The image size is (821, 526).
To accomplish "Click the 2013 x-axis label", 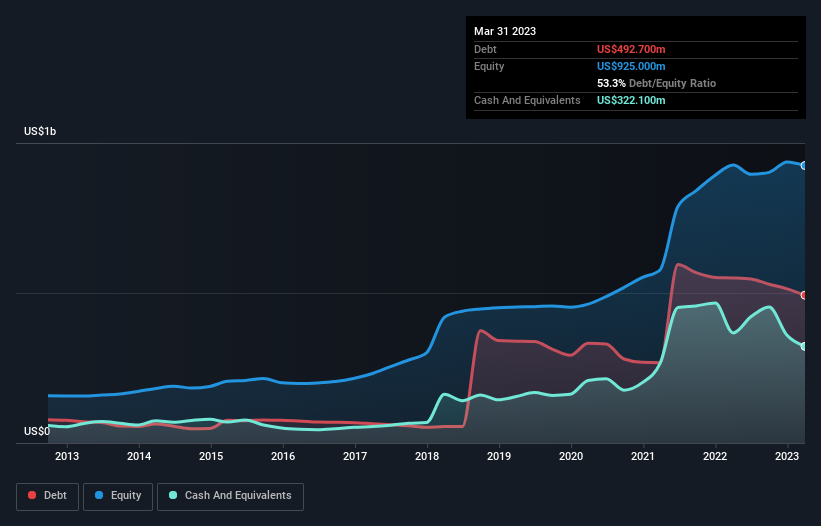I will tap(67, 456).
